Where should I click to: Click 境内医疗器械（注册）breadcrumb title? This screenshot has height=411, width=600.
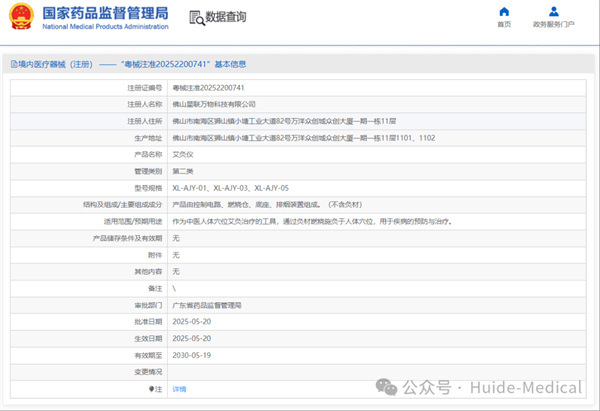pos(55,64)
